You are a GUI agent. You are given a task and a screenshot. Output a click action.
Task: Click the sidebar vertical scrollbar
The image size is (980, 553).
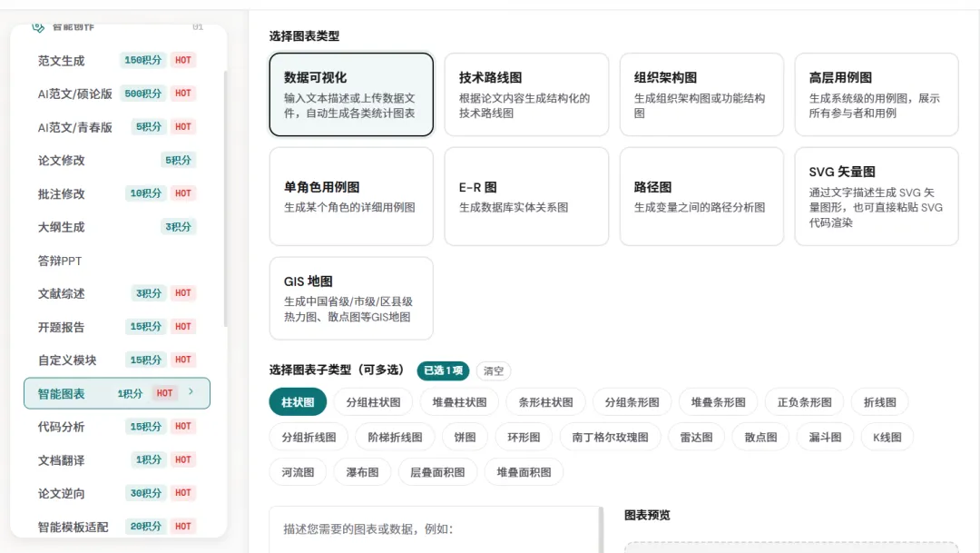(225, 199)
